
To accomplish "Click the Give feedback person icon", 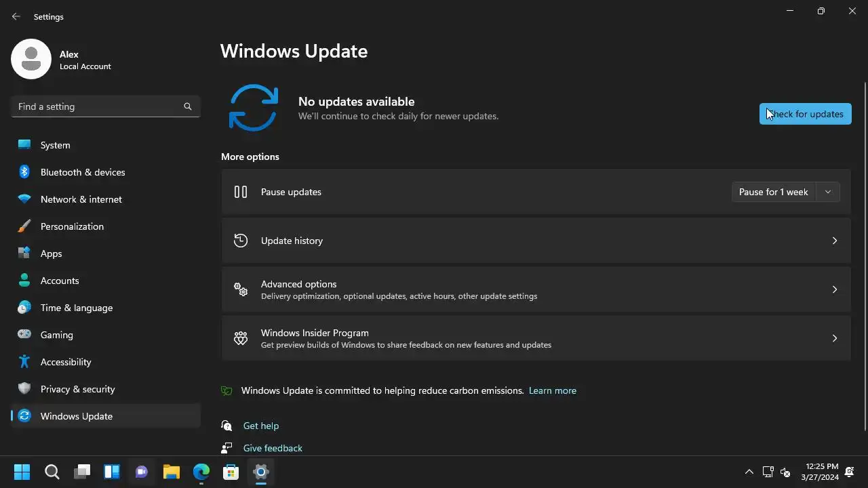I will click(227, 448).
